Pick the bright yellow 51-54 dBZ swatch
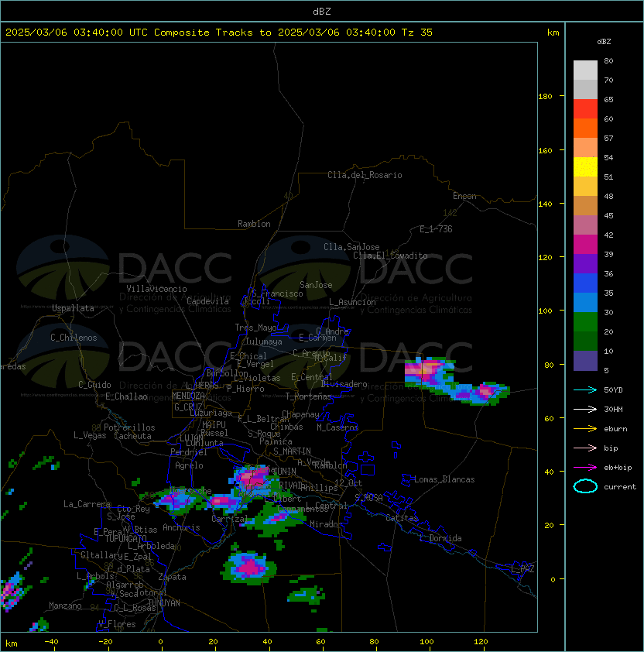The height and width of the screenshot is (652, 644). [585, 167]
